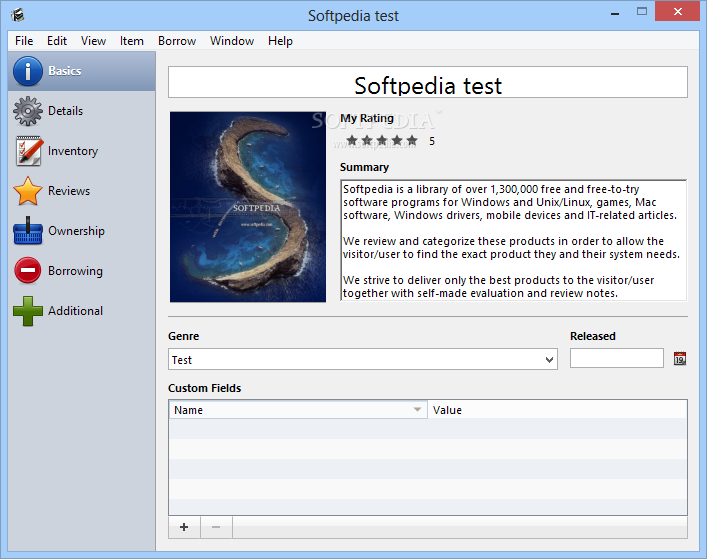The height and width of the screenshot is (559, 707).
Task: Select the Basics label in sidebar
Action: click(65, 71)
